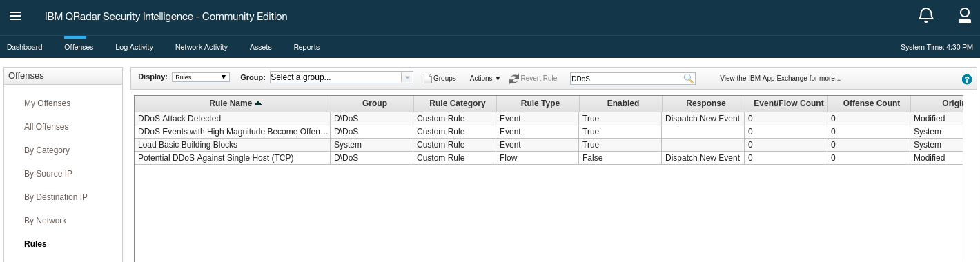Open By Source IP in sidebar

pyautogui.click(x=48, y=174)
